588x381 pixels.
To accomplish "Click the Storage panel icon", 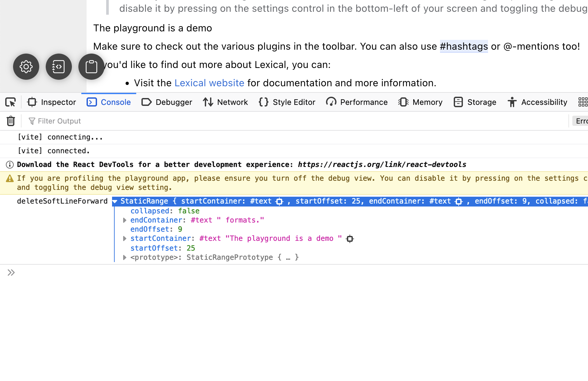I will (458, 102).
